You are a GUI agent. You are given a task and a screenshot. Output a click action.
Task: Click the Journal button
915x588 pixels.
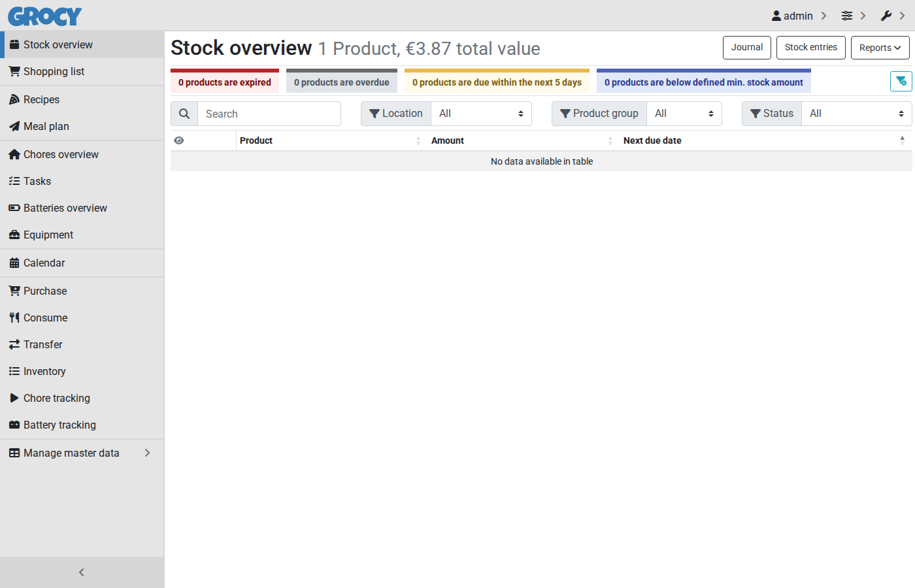(747, 48)
